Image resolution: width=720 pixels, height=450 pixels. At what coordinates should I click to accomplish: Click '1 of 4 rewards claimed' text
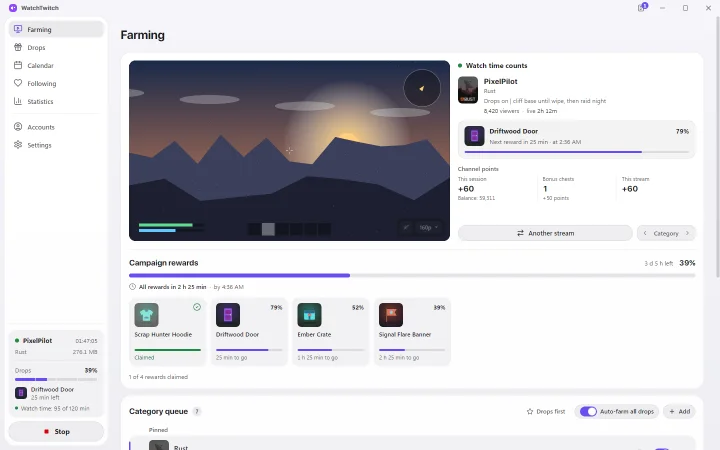[158, 377]
